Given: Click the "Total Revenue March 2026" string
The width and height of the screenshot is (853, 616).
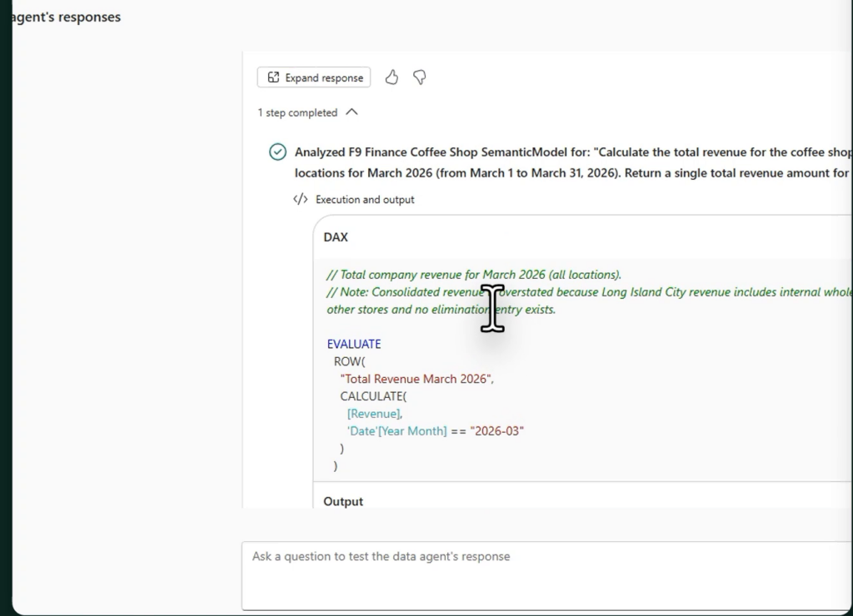Looking at the screenshot, I should click(x=417, y=379).
